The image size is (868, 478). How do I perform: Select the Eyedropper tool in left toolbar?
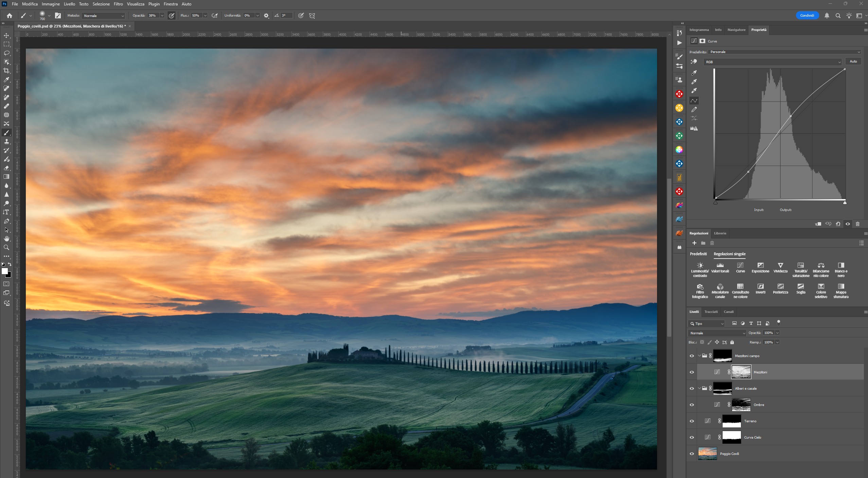coord(6,79)
